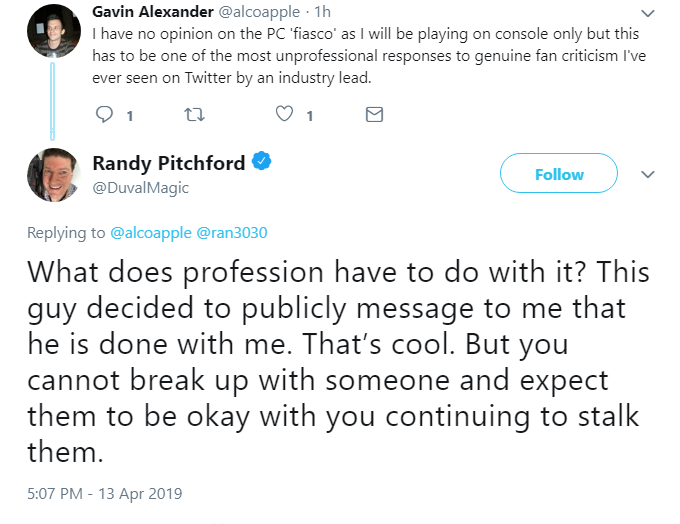The height and width of the screenshot is (524, 680).
Task: Click Randy Pitchford's verified badge
Action: [x=262, y=161]
